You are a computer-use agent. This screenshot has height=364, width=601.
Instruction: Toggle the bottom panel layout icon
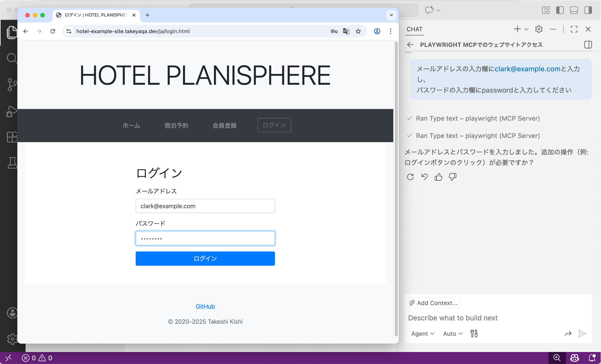574,10
